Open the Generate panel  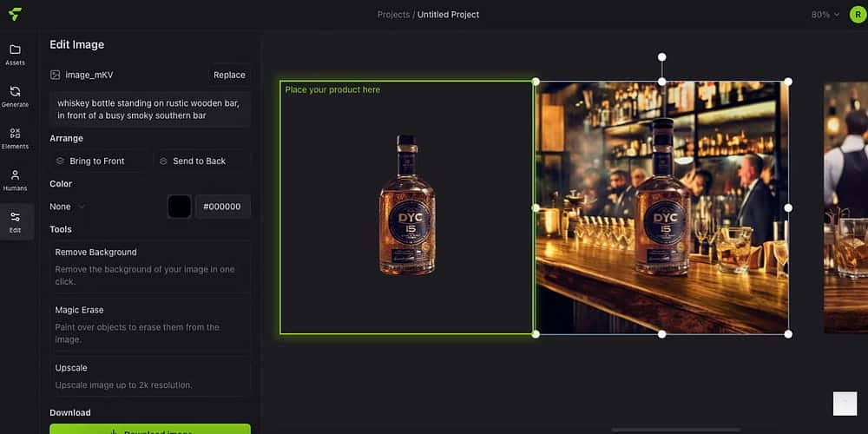15,97
